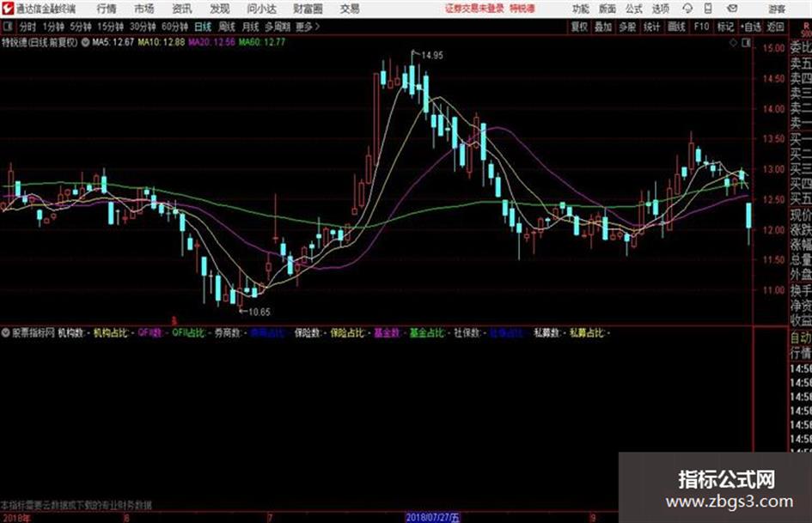
Task: Click the 私募占比 indicator label
Action: click(587, 333)
